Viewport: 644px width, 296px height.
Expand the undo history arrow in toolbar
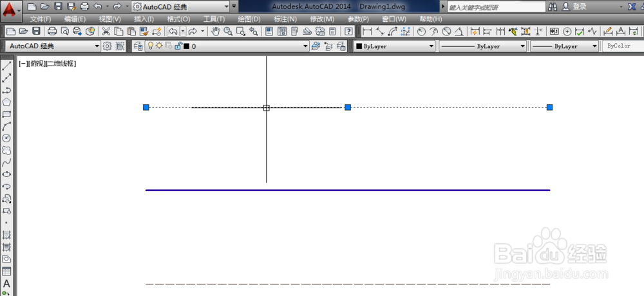pos(183,31)
